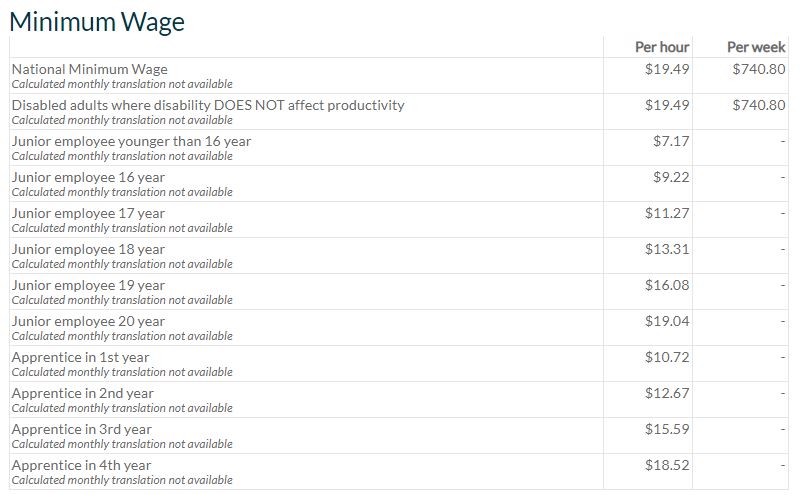Click National Minimum Wage $740.80 weekly value
Screen dimensions: 800x495
[x=759, y=69]
